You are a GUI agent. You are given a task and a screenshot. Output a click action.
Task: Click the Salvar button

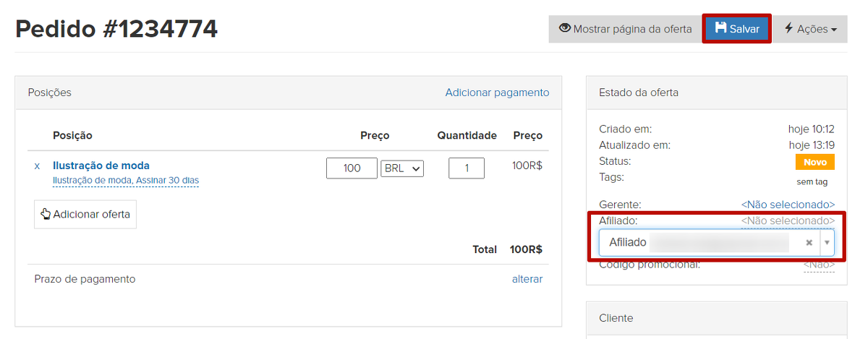point(736,29)
